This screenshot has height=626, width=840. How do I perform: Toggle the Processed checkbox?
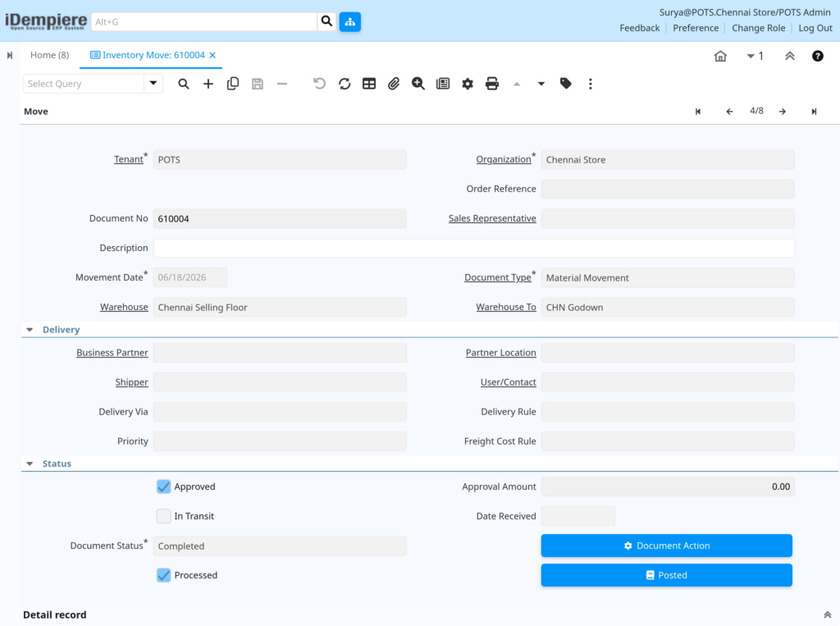coord(163,575)
